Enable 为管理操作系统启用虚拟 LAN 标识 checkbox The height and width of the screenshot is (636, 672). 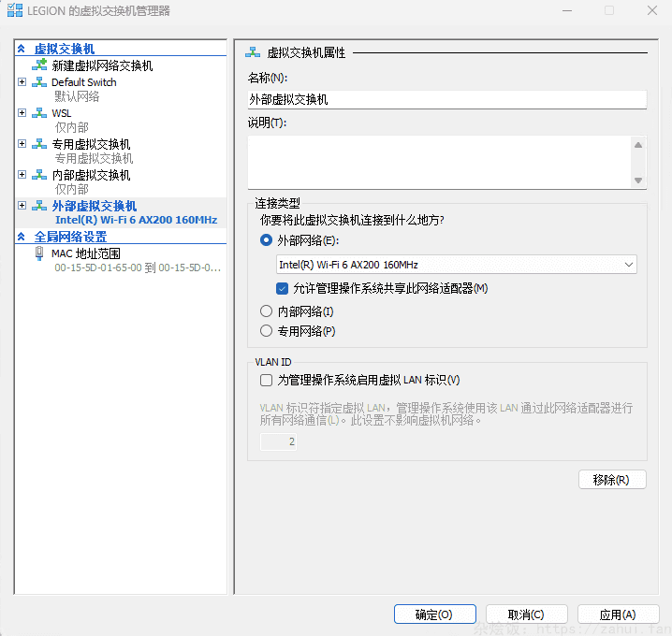click(267, 381)
